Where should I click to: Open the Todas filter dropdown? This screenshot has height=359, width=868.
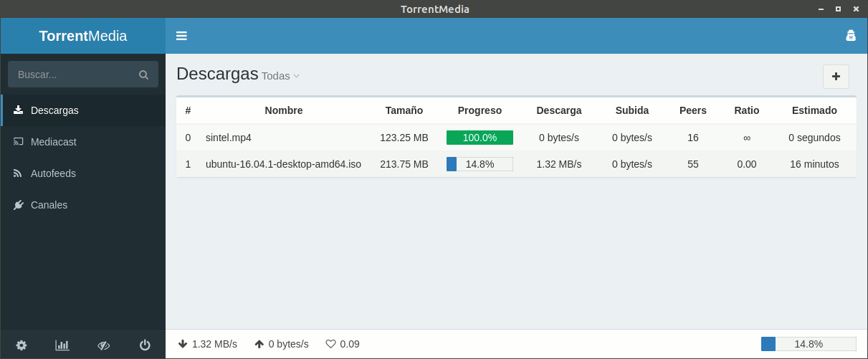280,76
